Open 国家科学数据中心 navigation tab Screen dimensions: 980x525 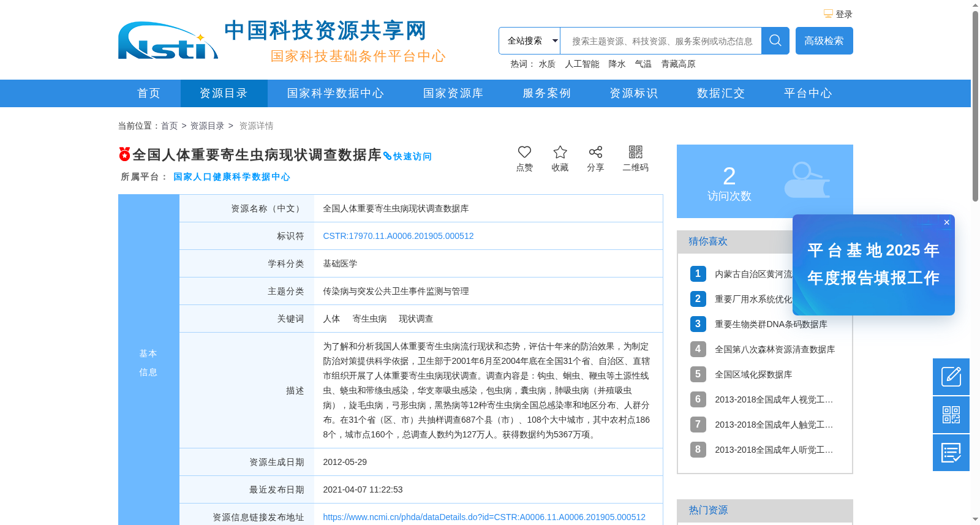coord(336,93)
